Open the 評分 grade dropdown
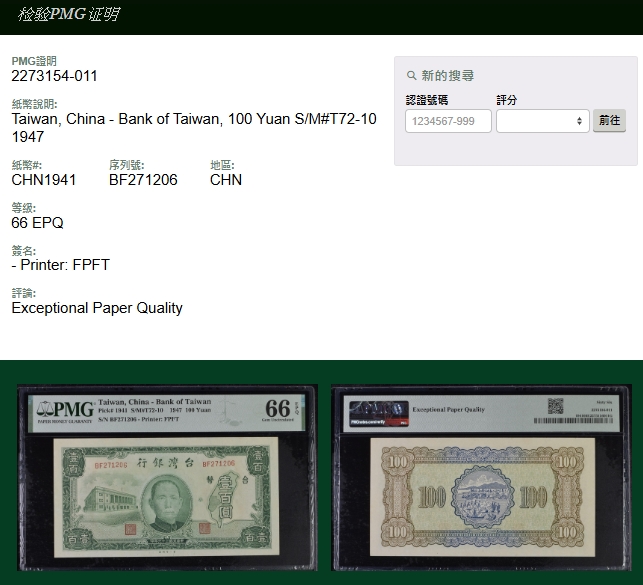The width and height of the screenshot is (643, 585). [543, 121]
